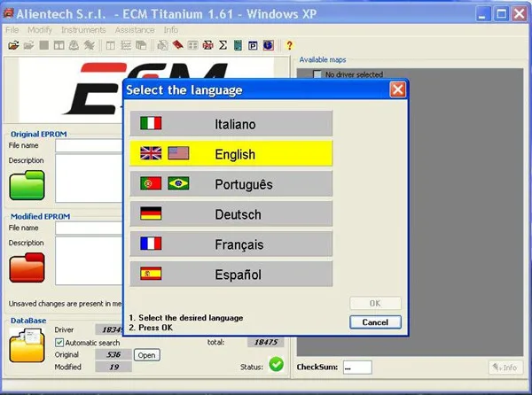Click the open file folder toolbar icon

[x=13, y=45]
